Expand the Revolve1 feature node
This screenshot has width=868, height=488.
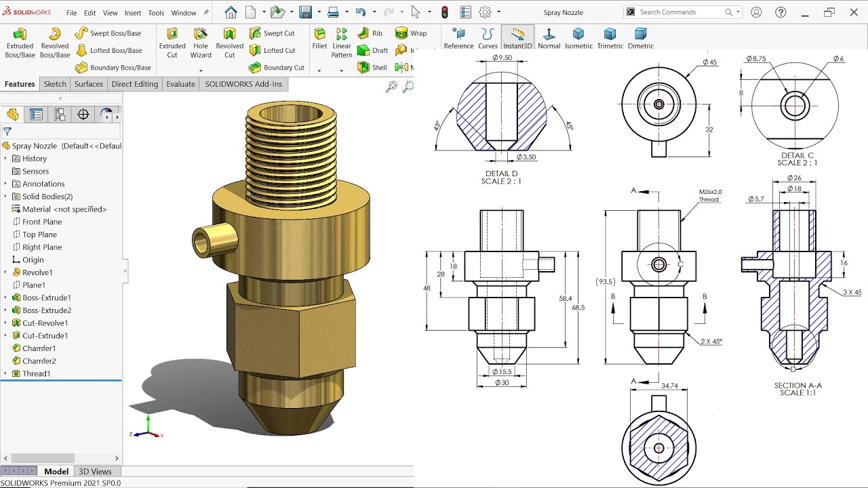[x=5, y=272]
